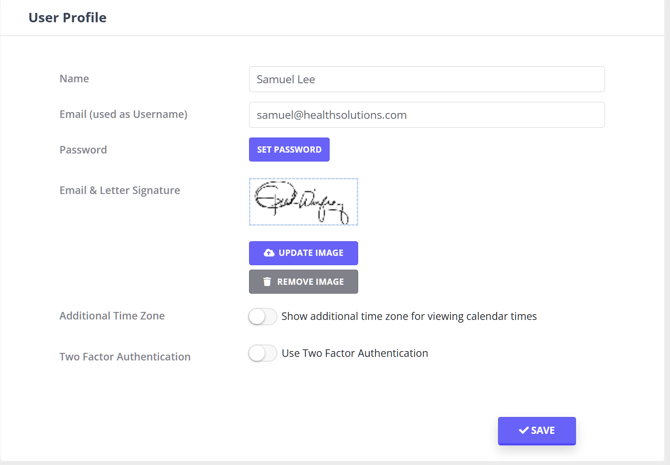Focus the Name field containing Samuel Lee
Viewport: 670px width, 465px height.
pos(426,79)
